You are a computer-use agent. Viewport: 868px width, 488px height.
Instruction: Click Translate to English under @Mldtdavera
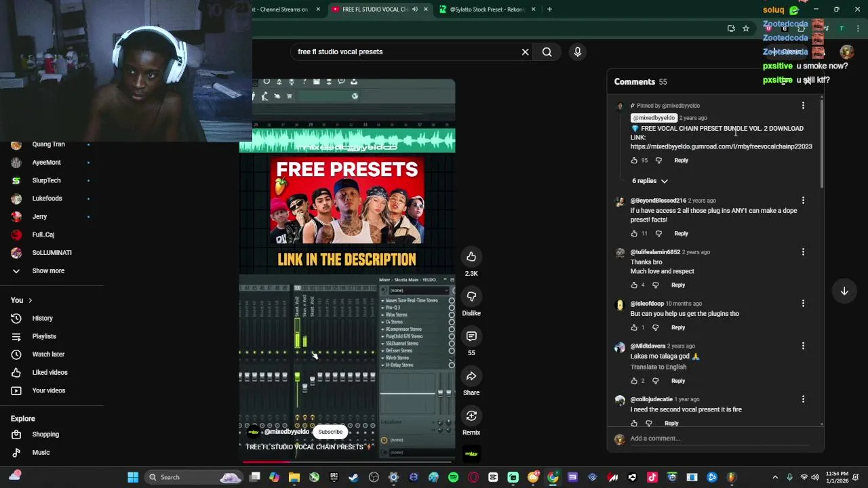658,367
